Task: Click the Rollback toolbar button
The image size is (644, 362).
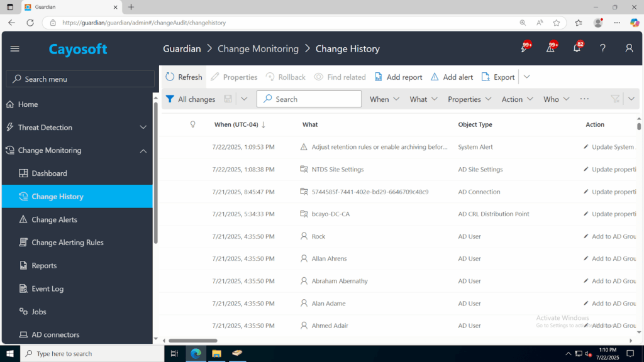Action: [286, 77]
